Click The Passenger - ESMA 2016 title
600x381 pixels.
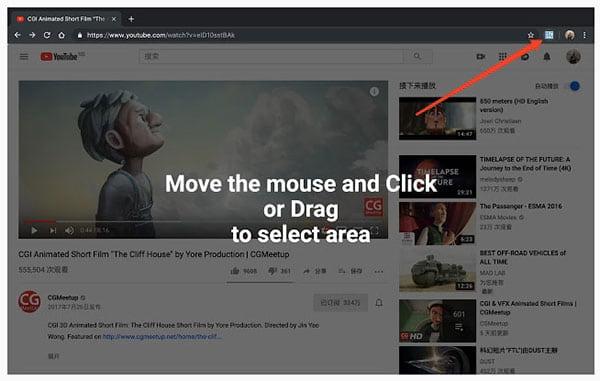[x=521, y=206]
